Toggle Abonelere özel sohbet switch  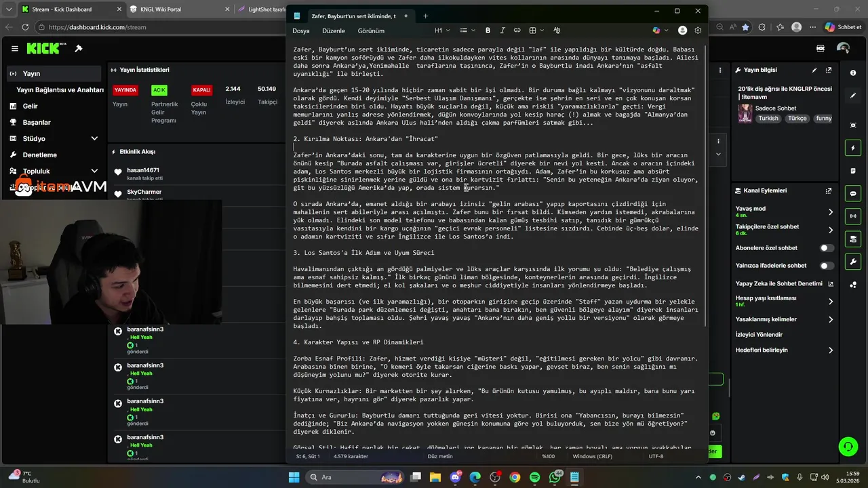(x=827, y=248)
